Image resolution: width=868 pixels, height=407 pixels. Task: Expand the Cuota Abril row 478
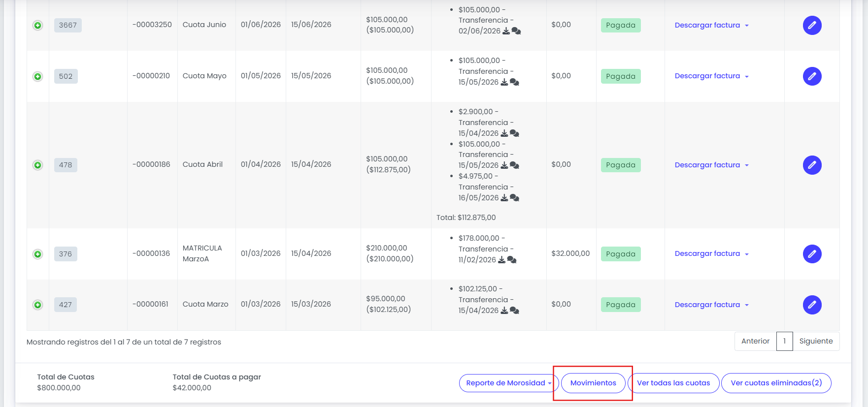coord(37,165)
